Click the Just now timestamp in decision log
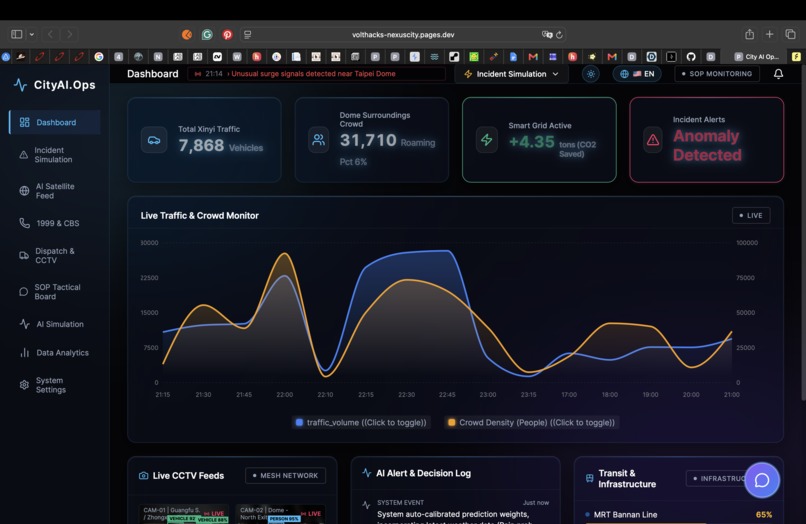This screenshot has height=524, width=806. (536, 502)
